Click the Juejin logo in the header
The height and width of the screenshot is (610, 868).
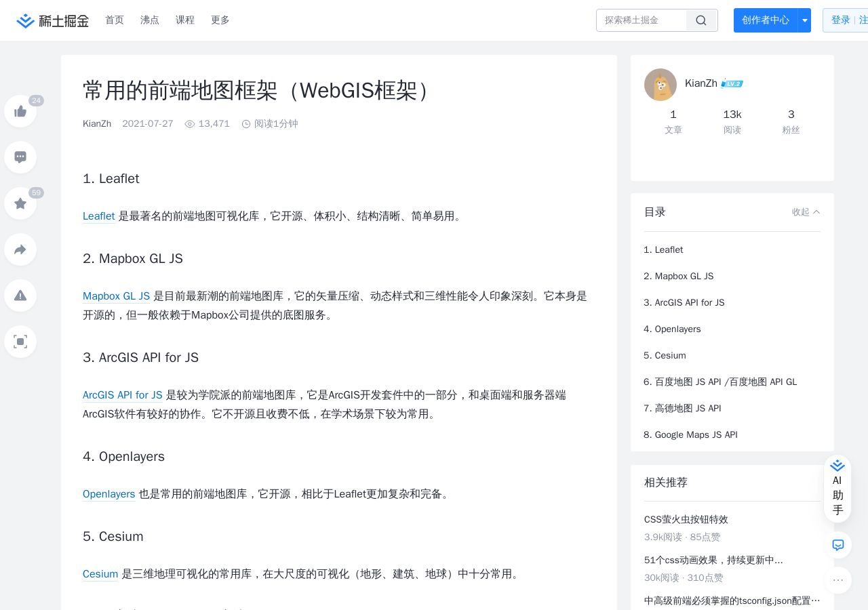53,20
